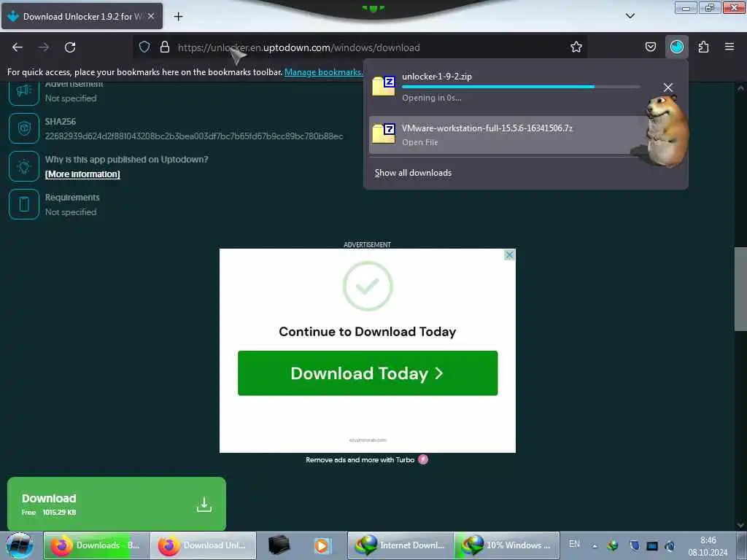Viewport: 747px width, 560px height.
Task: Launch the media player taskbar icon
Action: (322, 545)
